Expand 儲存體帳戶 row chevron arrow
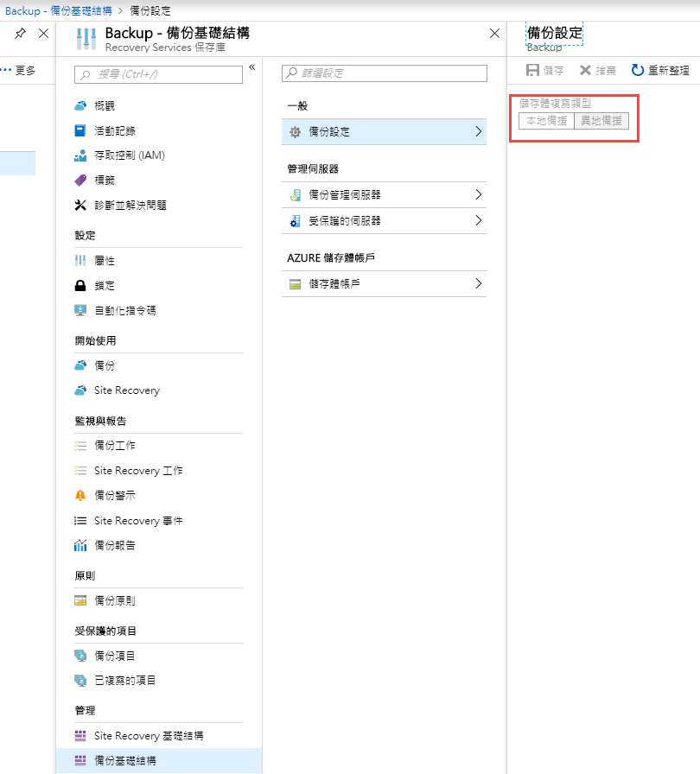 [x=478, y=283]
